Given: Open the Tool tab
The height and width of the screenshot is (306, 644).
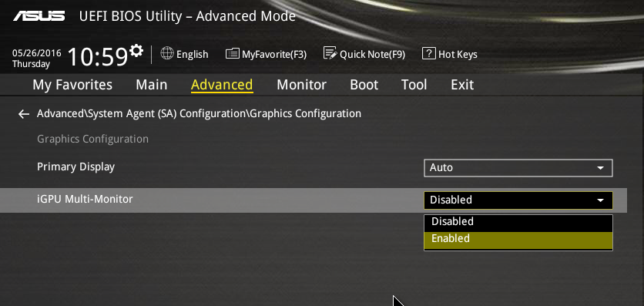Looking at the screenshot, I should point(414,85).
